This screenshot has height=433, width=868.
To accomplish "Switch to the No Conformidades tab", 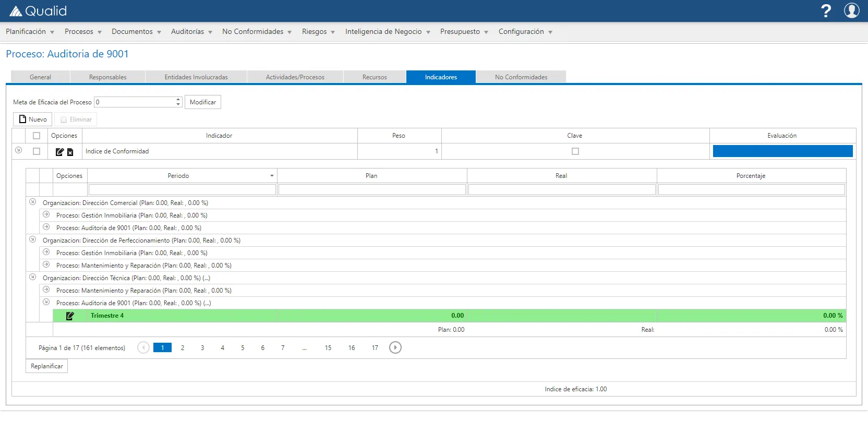I will click(x=521, y=77).
